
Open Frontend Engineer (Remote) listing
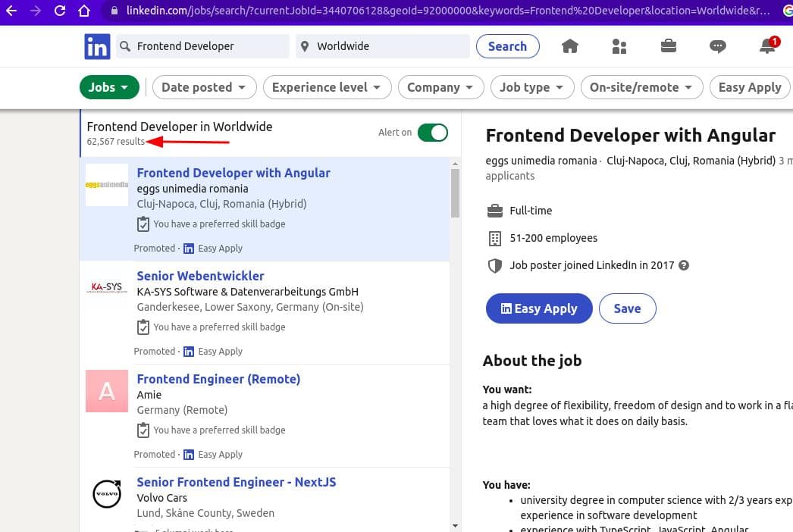coord(218,379)
